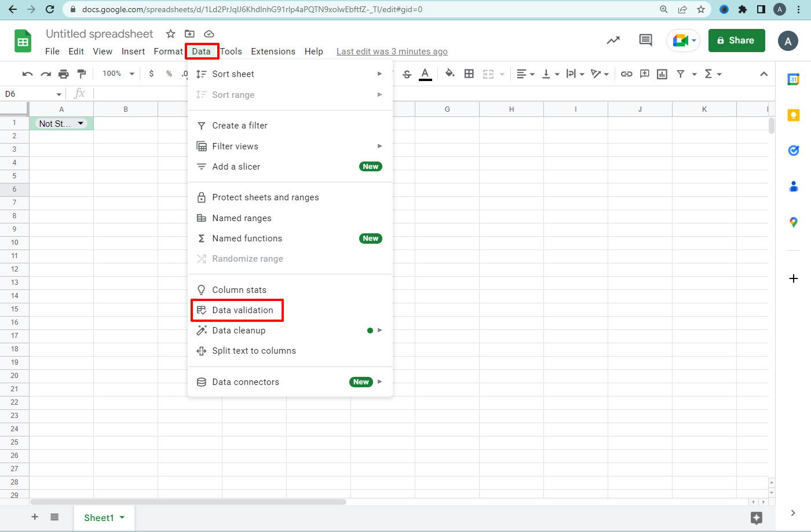Expand Sort sheet submenu

pos(290,74)
